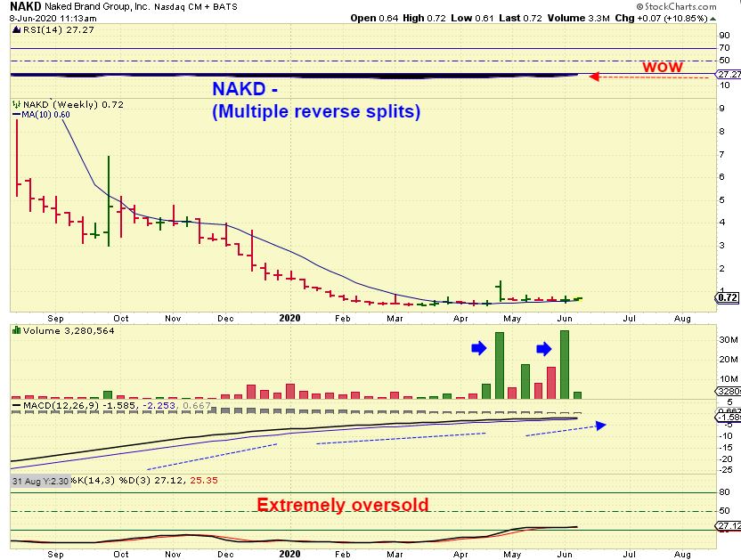
Task: Click the 70 level on the RSI axis
Action: tap(724, 48)
